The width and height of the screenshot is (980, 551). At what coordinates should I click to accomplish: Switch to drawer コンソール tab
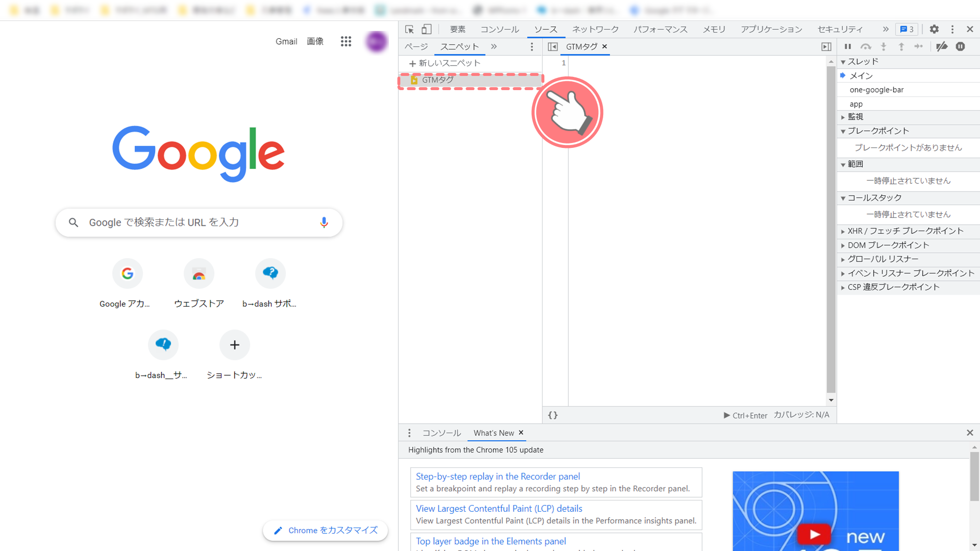[441, 433]
